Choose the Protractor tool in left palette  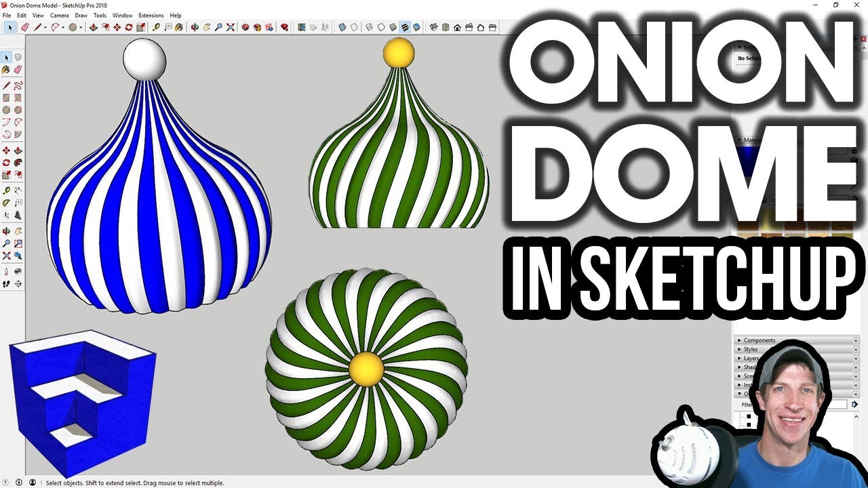click(x=6, y=203)
